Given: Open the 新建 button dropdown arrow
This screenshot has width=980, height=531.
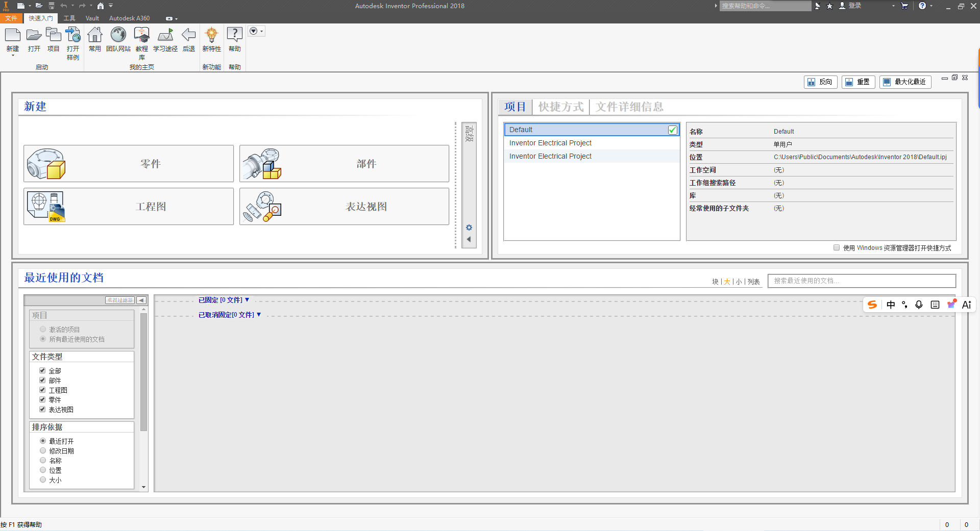Looking at the screenshot, I should tap(12, 56).
